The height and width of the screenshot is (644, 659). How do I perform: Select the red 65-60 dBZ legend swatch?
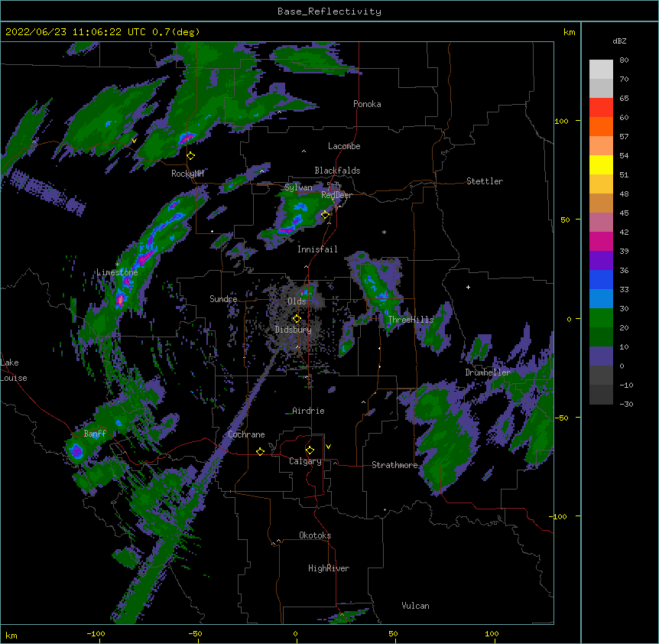pos(601,108)
